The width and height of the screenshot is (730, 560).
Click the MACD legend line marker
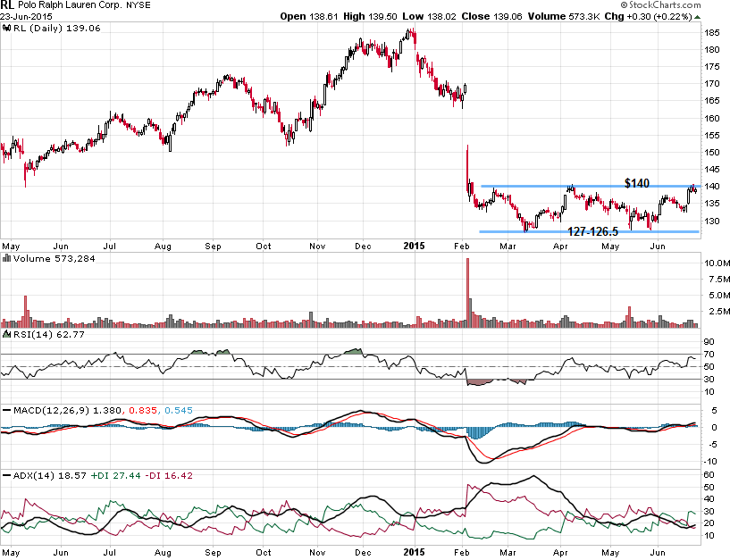tap(6, 411)
